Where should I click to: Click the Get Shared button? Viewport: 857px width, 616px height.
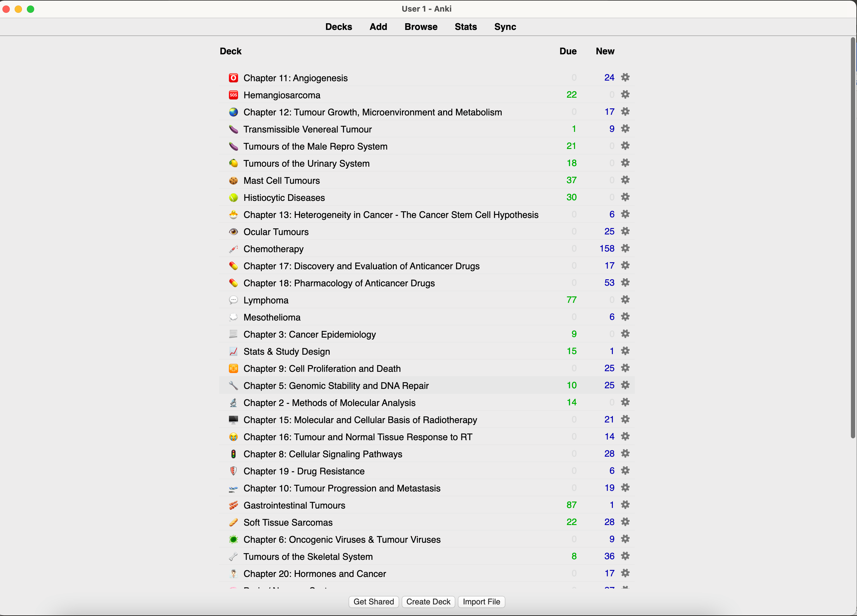click(374, 602)
